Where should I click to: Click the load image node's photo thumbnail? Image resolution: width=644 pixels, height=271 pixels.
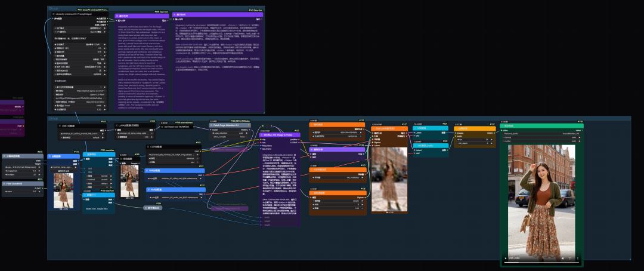[x=63, y=190]
